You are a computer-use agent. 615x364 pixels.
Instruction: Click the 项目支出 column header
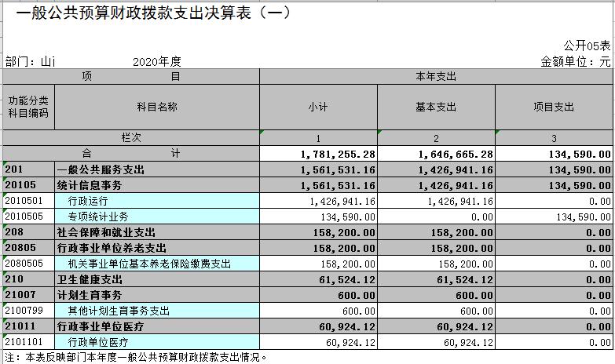click(554, 107)
